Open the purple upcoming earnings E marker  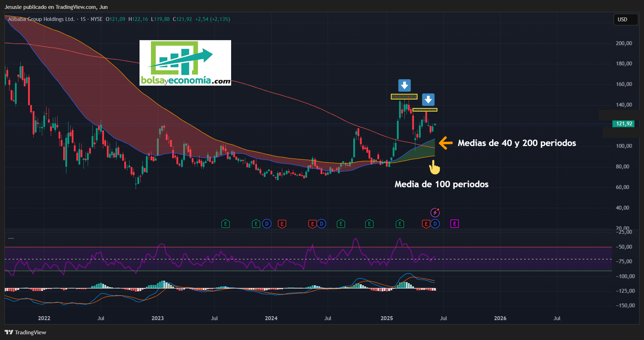pyautogui.click(x=454, y=224)
